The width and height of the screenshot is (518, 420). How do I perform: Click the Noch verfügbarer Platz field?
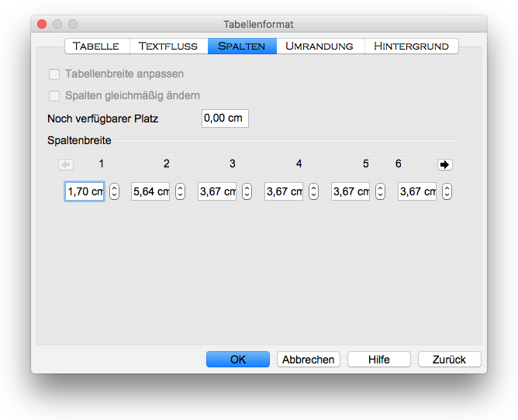225,119
